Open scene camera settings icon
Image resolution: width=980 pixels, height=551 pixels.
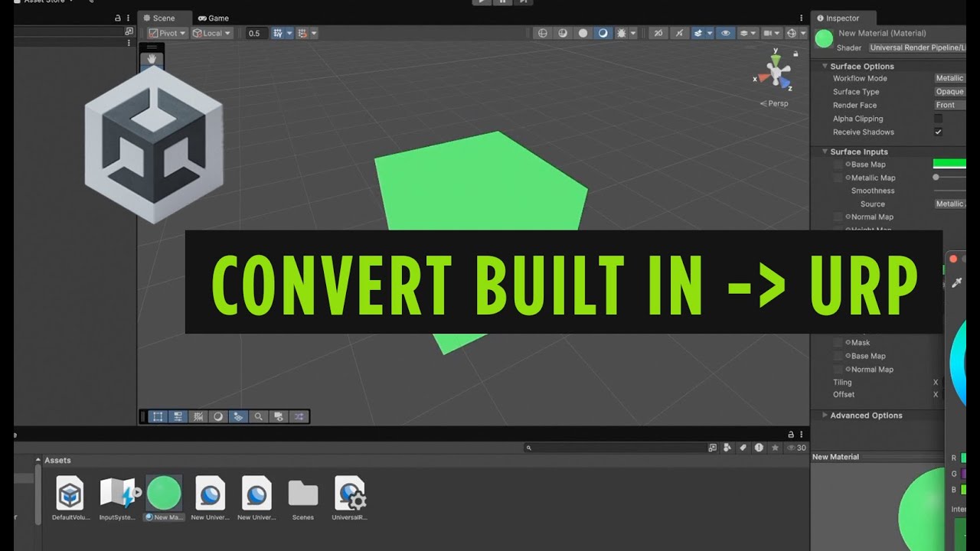pyautogui.click(x=771, y=33)
